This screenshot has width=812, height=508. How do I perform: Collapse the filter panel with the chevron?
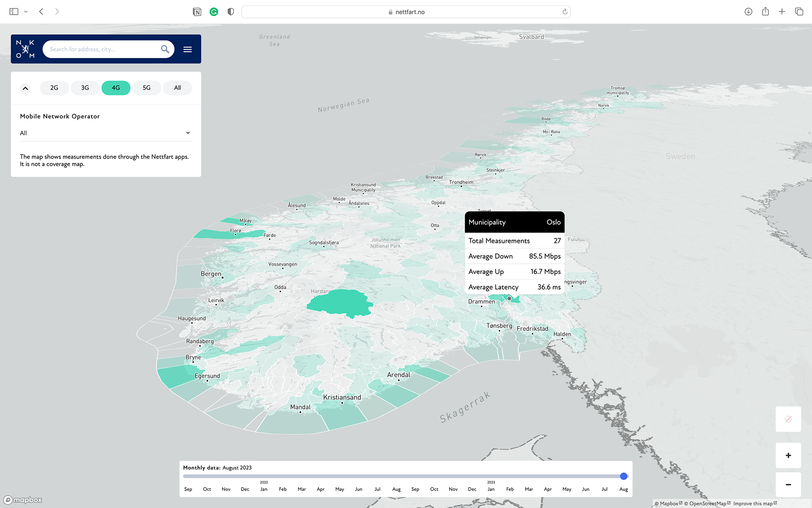tap(25, 88)
